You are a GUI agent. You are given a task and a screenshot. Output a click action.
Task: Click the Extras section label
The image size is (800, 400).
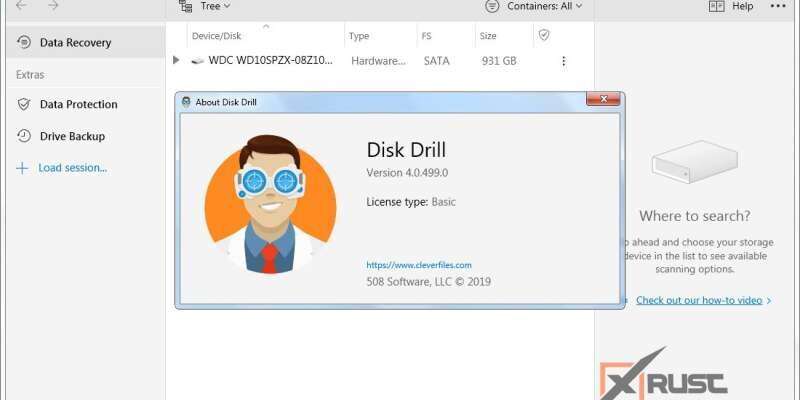tap(30, 74)
